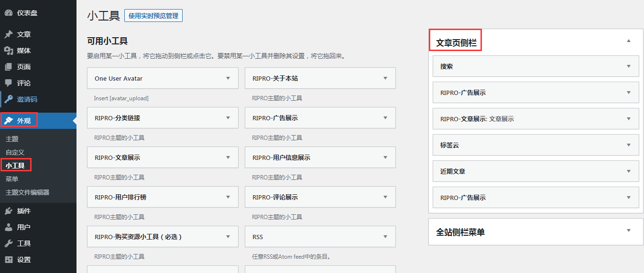Image resolution: width=644 pixels, height=273 pixels.
Task: Click the invitation code key icon
Action: click(x=9, y=99)
